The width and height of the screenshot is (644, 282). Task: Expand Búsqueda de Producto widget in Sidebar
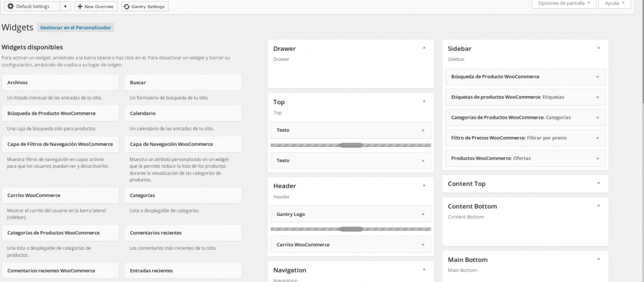tap(597, 77)
